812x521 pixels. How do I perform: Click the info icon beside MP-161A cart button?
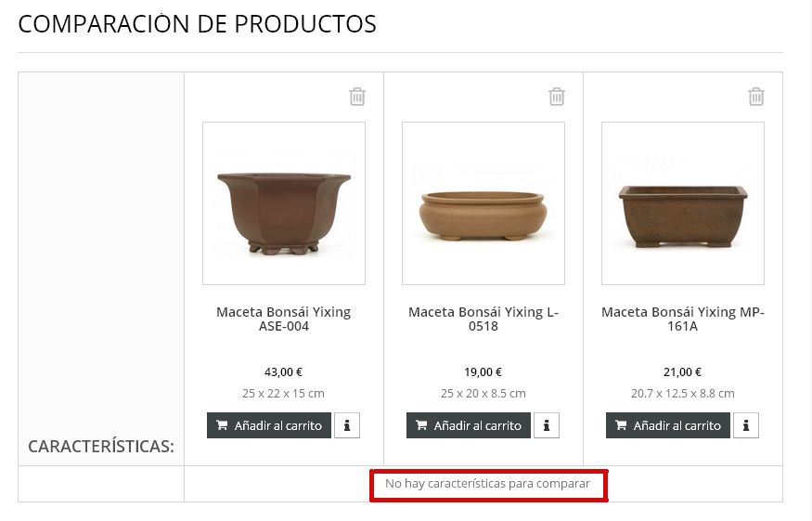746,425
